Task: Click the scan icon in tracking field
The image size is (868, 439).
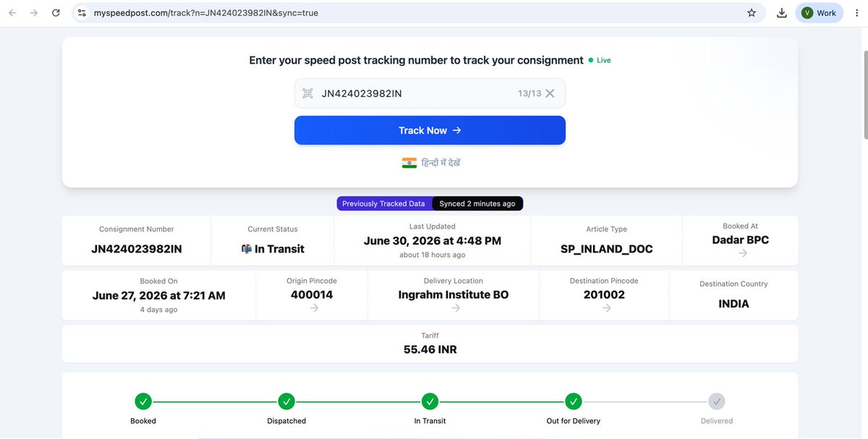Action: tap(307, 93)
